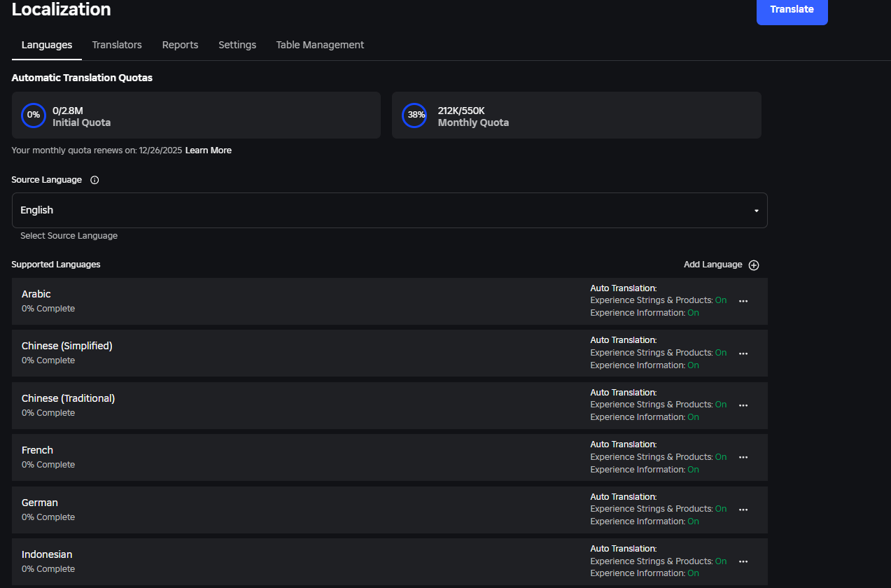This screenshot has height=588, width=891.
Task: Open the Source Language dropdown showing English
Action: [390, 210]
